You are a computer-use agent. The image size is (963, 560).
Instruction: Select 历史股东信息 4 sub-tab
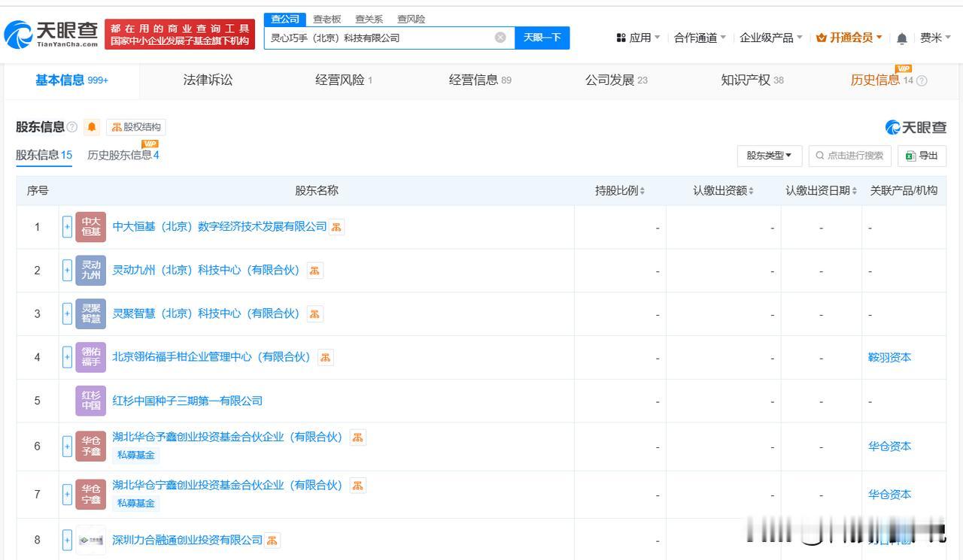pos(123,156)
